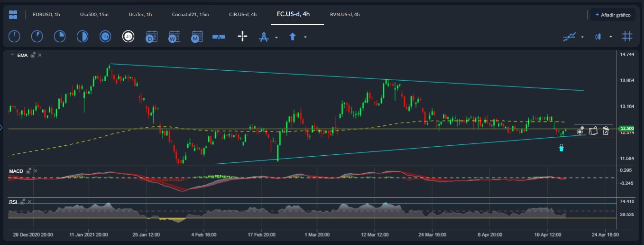Open MACD indicator settings gear
This screenshot has width=644, height=245.
pyautogui.click(x=28, y=170)
